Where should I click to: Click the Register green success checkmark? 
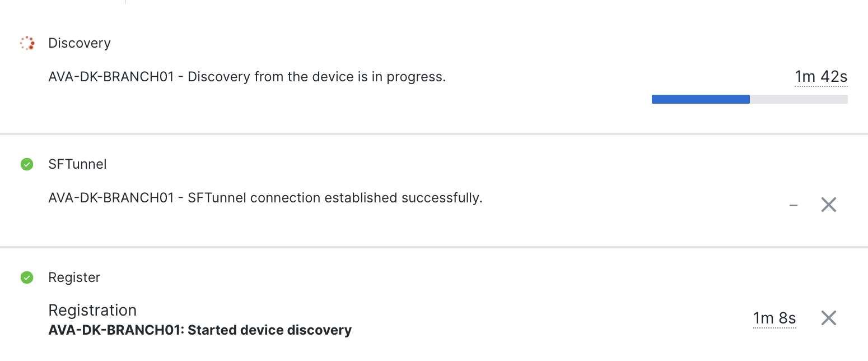click(26, 277)
